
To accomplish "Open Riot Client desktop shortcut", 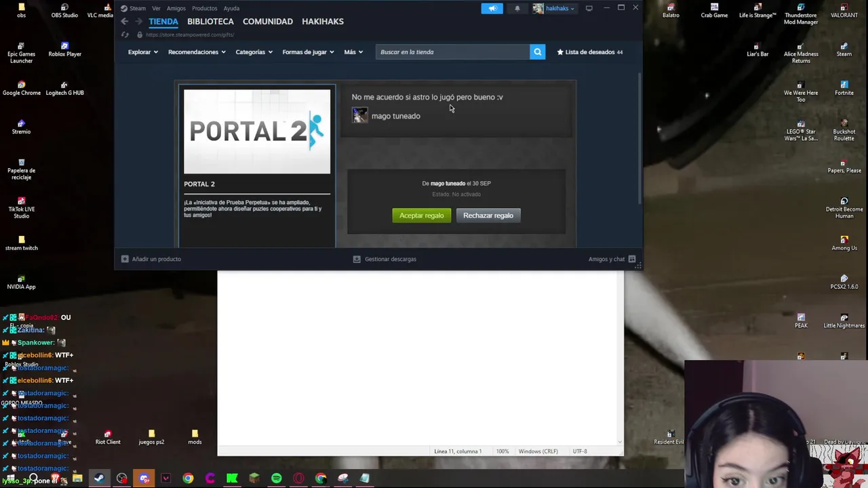I will coord(108,437).
